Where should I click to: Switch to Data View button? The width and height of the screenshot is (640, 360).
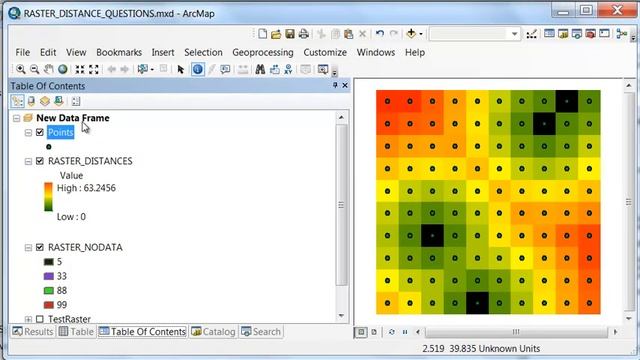coord(361,332)
